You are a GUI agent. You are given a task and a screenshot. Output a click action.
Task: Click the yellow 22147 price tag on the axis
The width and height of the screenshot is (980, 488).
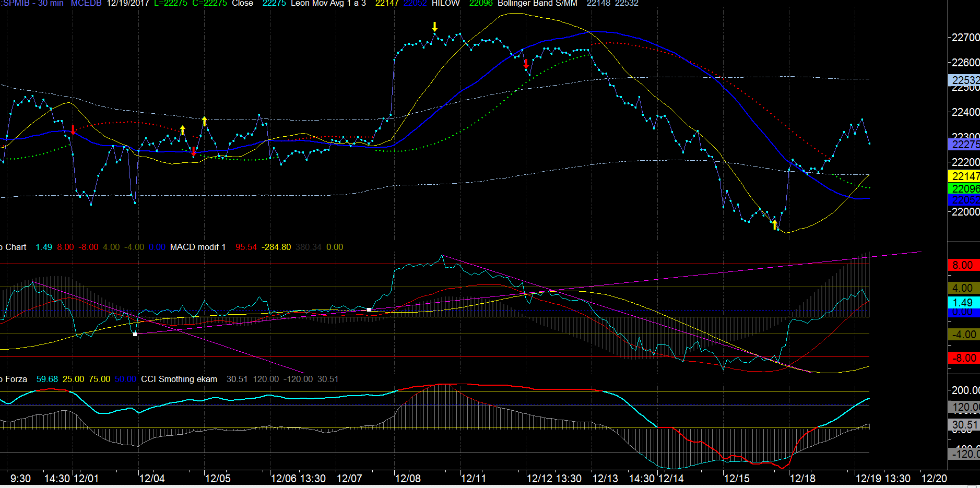click(964, 176)
